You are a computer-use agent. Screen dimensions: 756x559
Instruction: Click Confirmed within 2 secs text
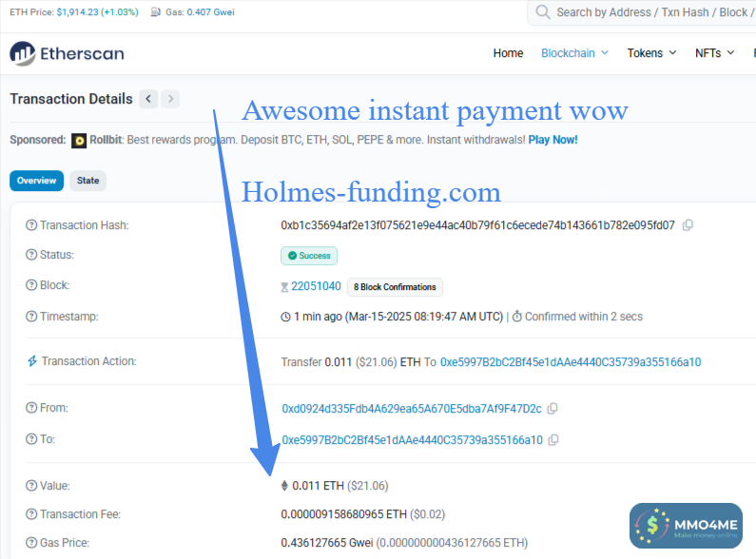tap(583, 317)
